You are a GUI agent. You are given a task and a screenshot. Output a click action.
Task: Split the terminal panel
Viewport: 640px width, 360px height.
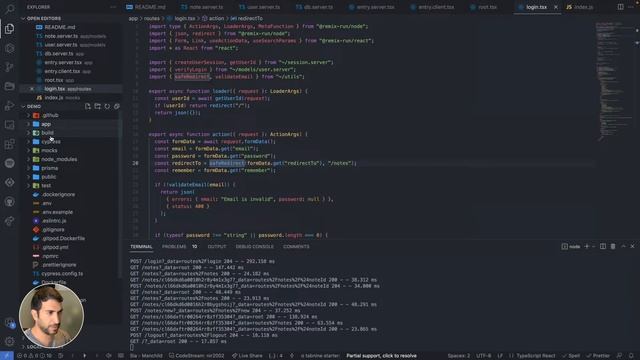[603, 246]
